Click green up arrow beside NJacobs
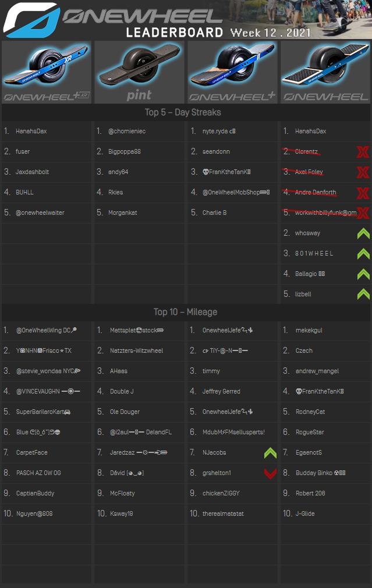Viewport: 372px width, 588px height. (x=270, y=452)
